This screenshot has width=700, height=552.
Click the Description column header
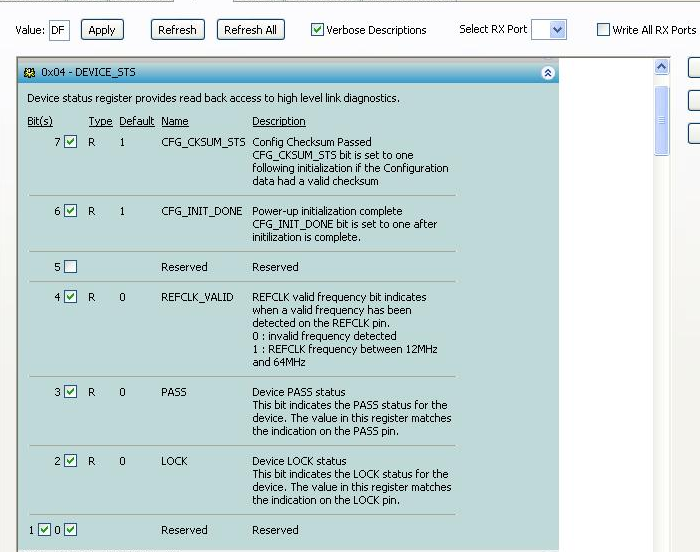[279, 121]
